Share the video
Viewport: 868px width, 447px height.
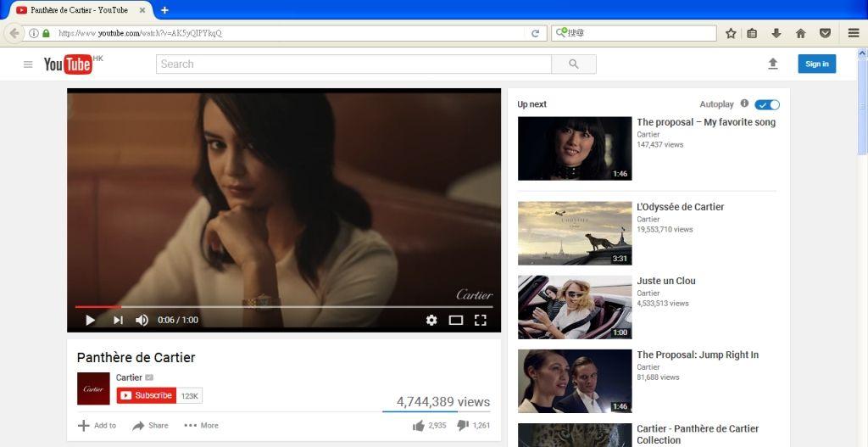pyautogui.click(x=150, y=426)
